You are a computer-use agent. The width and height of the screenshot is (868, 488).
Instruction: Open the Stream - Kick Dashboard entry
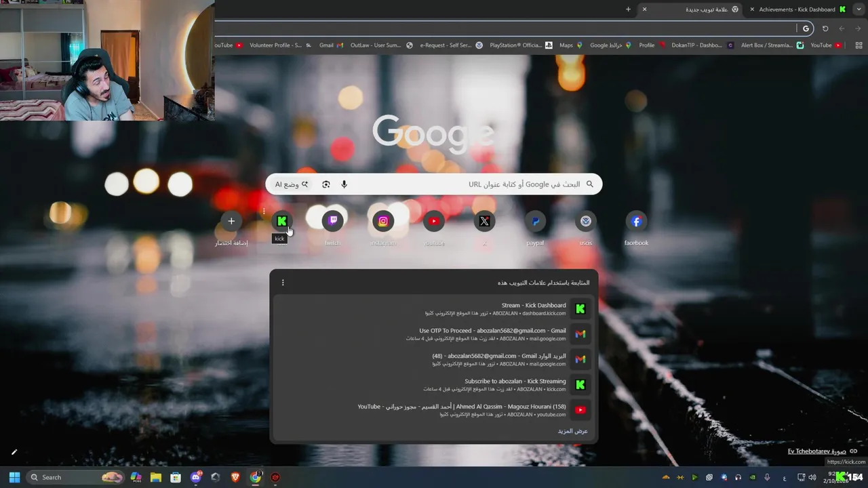tap(434, 309)
